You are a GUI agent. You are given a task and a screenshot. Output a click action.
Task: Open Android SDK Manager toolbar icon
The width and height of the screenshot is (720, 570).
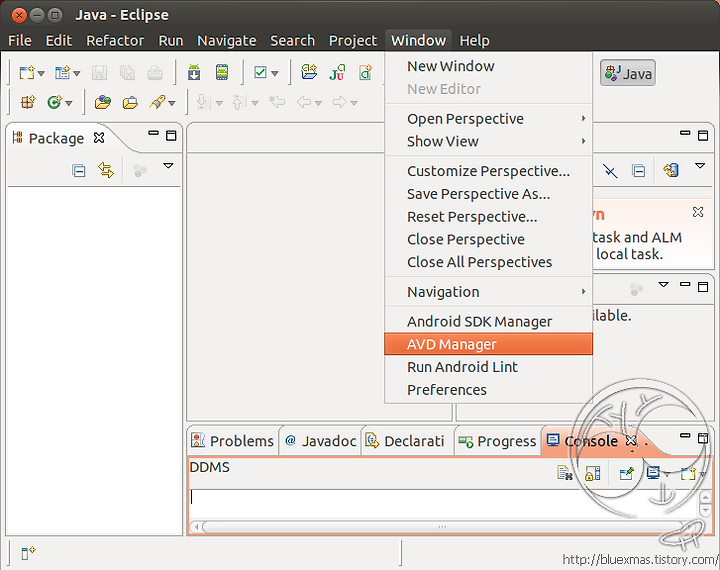click(194, 73)
